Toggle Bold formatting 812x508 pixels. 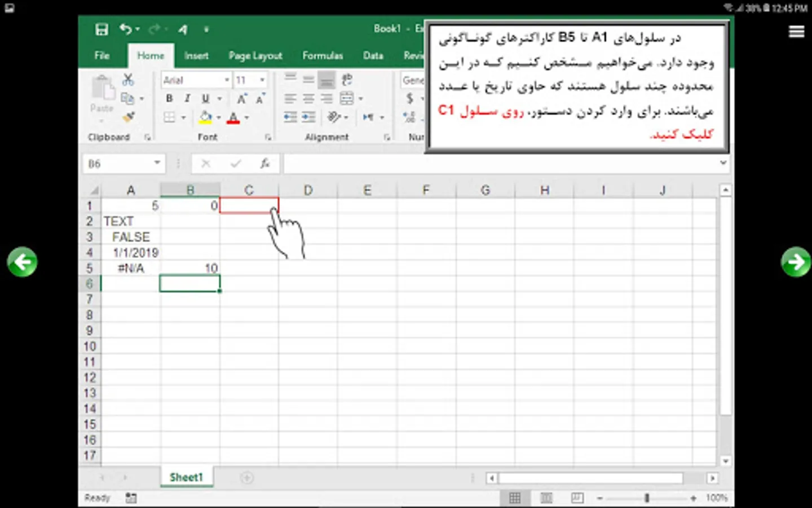[169, 99]
